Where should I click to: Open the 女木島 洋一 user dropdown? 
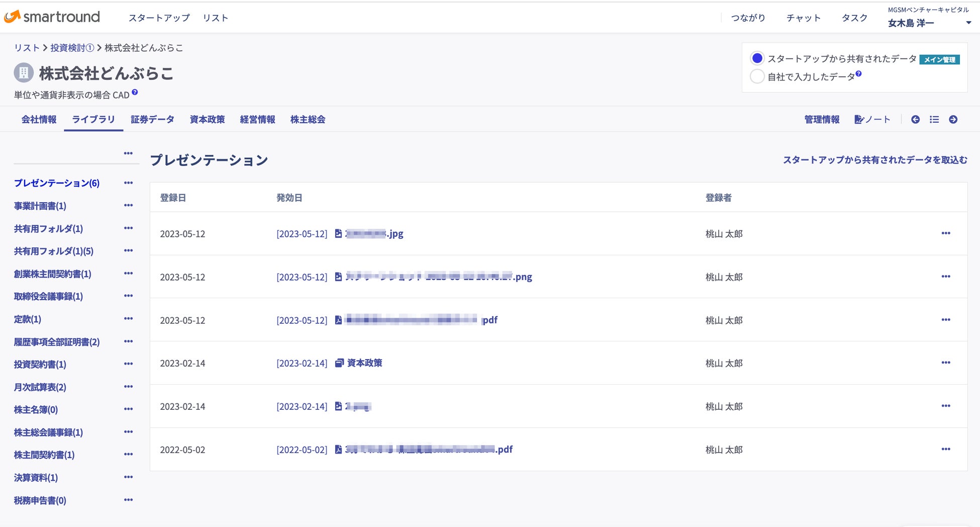[x=968, y=23]
